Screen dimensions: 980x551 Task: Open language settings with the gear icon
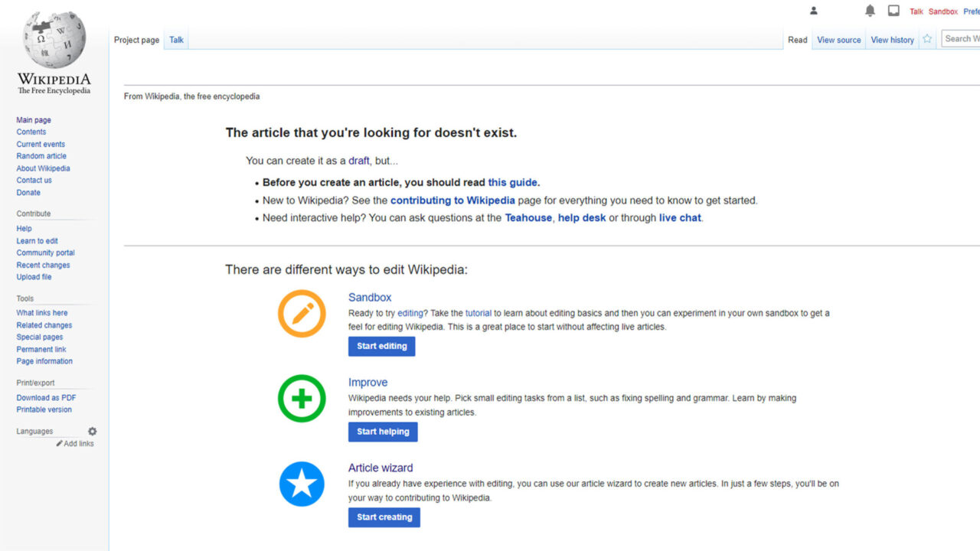[92, 431]
